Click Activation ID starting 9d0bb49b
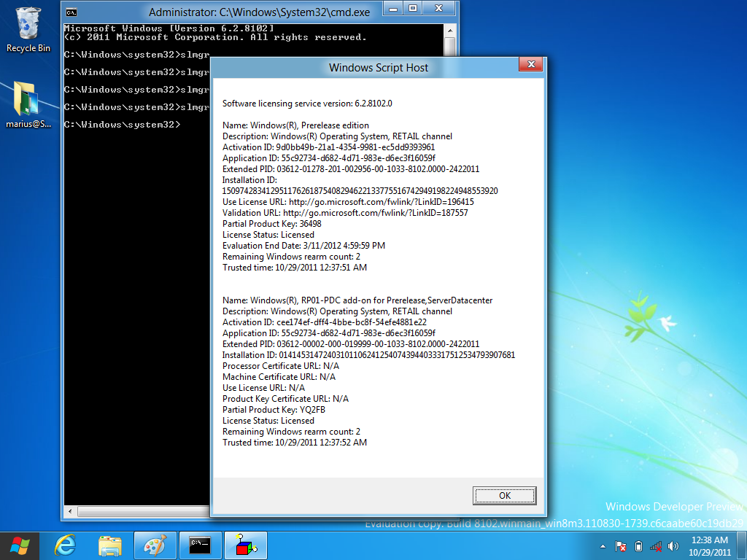This screenshot has width=747, height=560. [329, 147]
